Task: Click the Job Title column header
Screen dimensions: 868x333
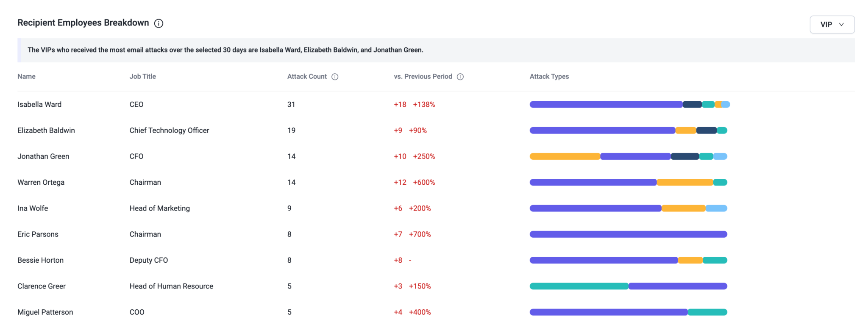Action: pos(143,76)
